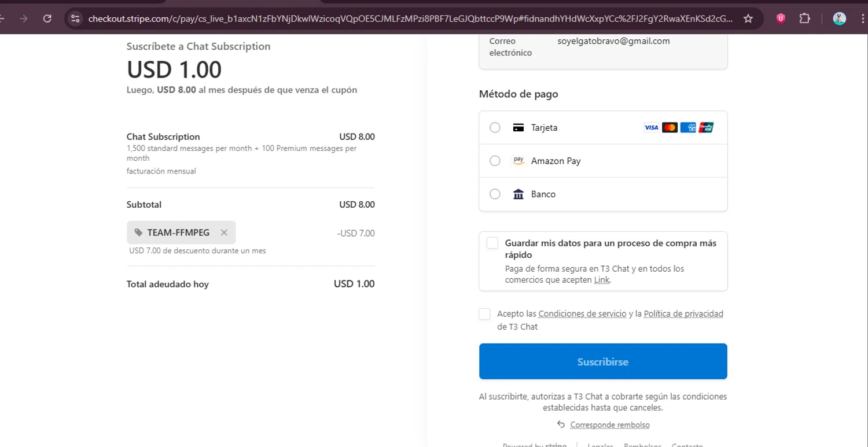Click Total adeudado hoy label
This screenshot has height=447, width=868.
(x=168, y=284)
